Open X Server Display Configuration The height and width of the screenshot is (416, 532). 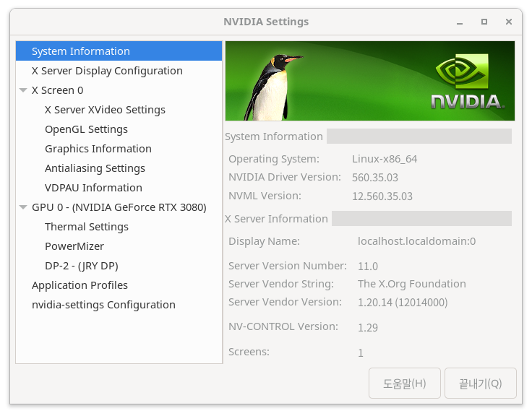coord(119,71)
